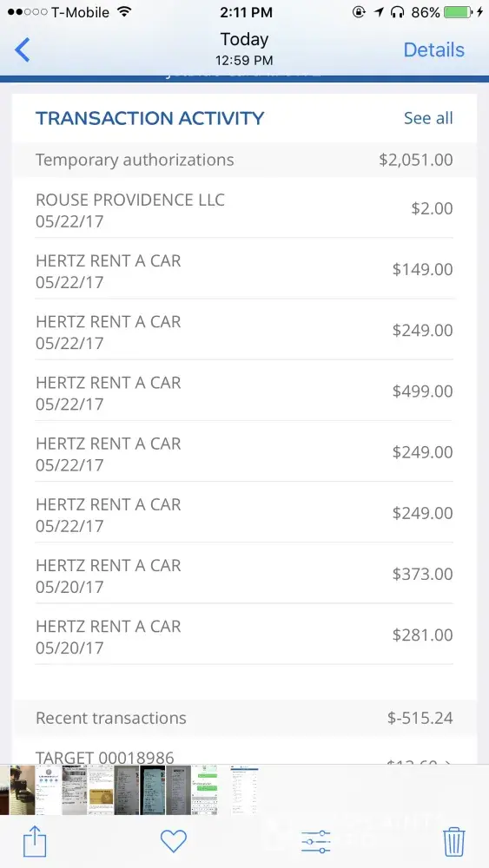This screenshot has height=868, width=489.
Task: Tap See all transactions link
Action: click(x=428, y=118)
